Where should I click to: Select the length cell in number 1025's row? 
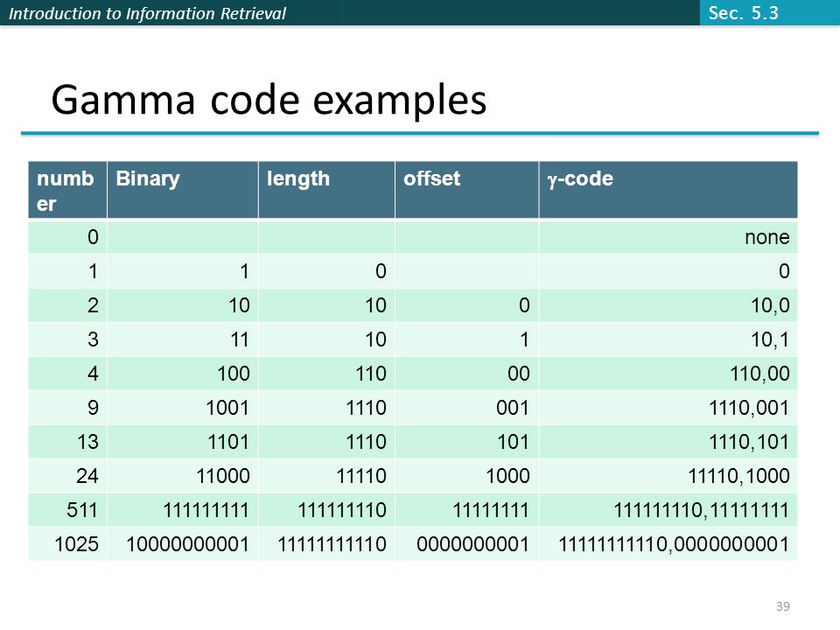(x=326, y=544)
